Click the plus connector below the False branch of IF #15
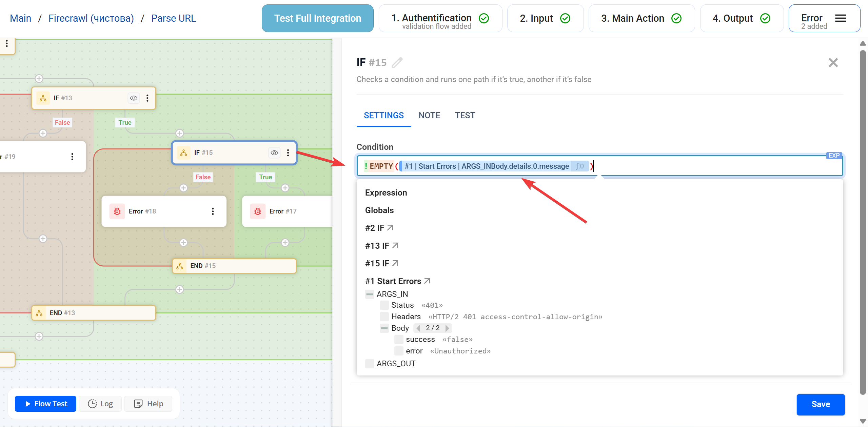This screenshot has height=427, width=868. coord(183,188)
